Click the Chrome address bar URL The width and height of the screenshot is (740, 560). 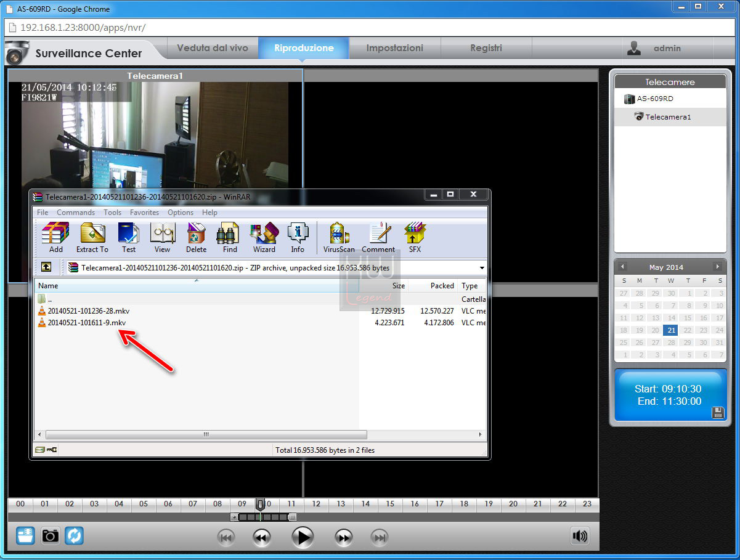pos(83,28)
